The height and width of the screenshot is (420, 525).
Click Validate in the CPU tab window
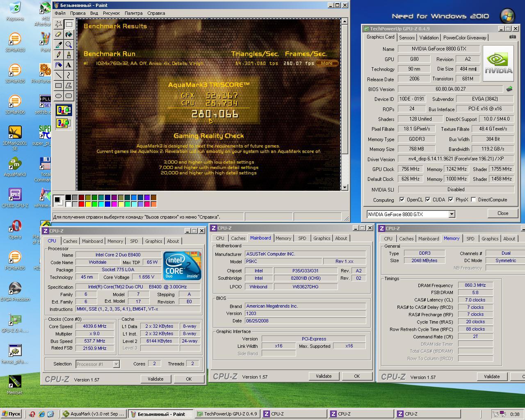155,379
